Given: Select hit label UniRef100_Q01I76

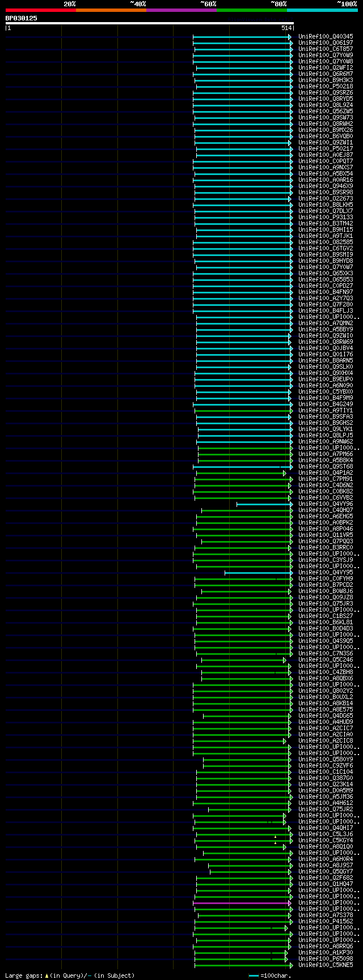Looking at the screenshot, I should point(326,355).
